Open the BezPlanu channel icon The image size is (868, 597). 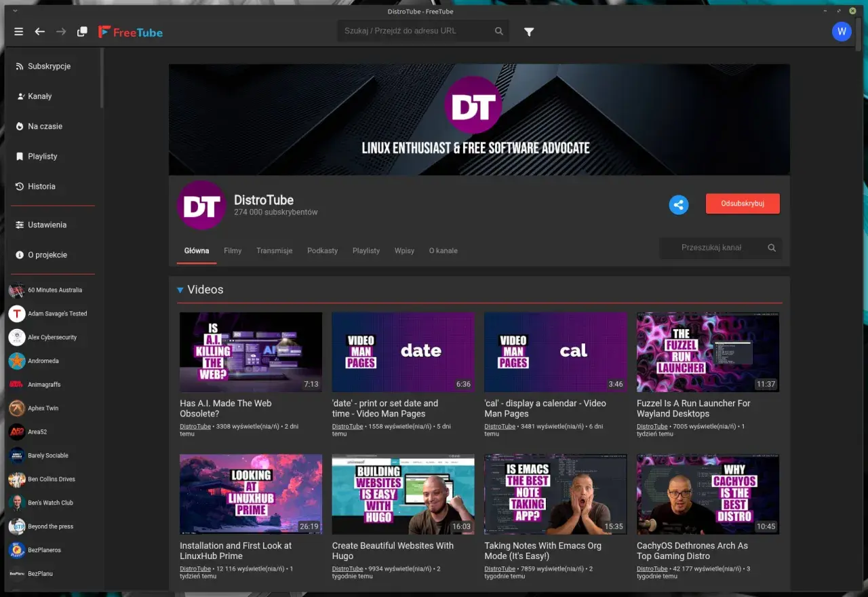[x=17, y=574]
